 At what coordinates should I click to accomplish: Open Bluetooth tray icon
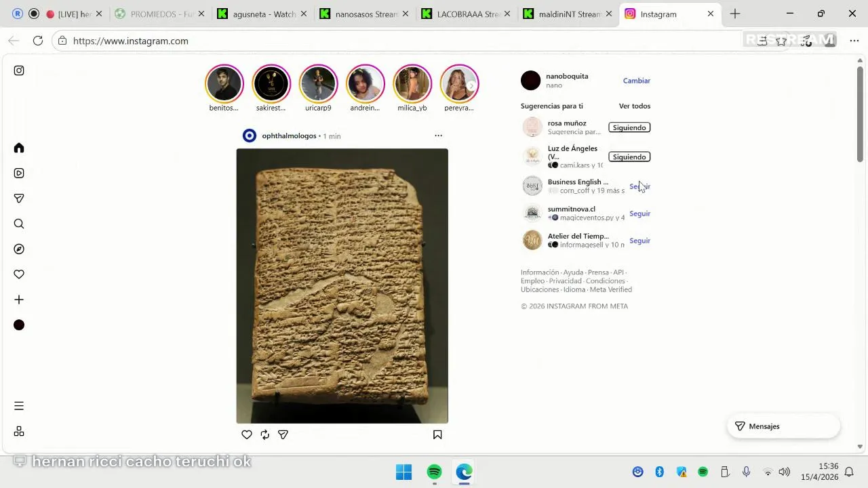click(x=659, y=472)
